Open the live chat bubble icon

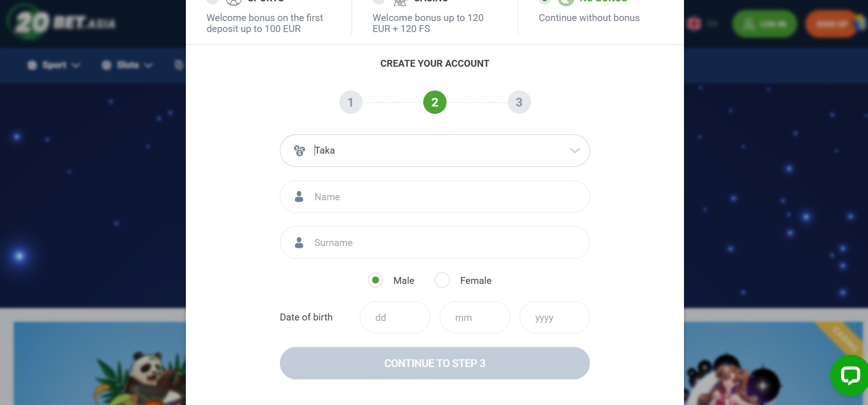pos(850,376)
